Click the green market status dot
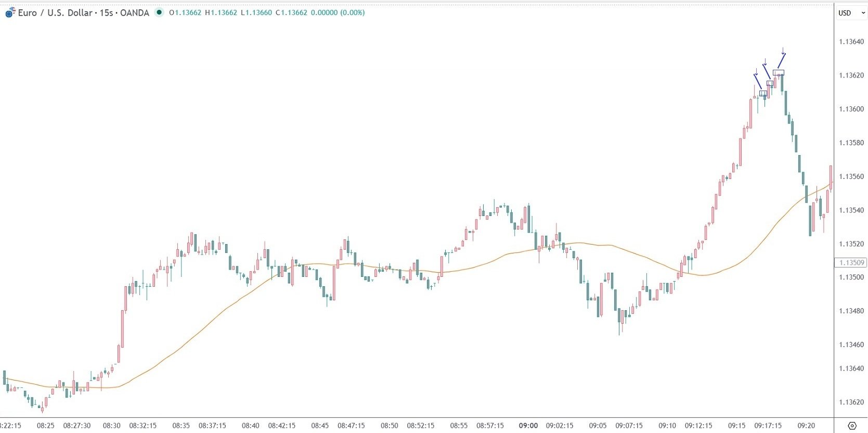The width and height of the screenshot is (868, 433). click(x=159, y=12)
